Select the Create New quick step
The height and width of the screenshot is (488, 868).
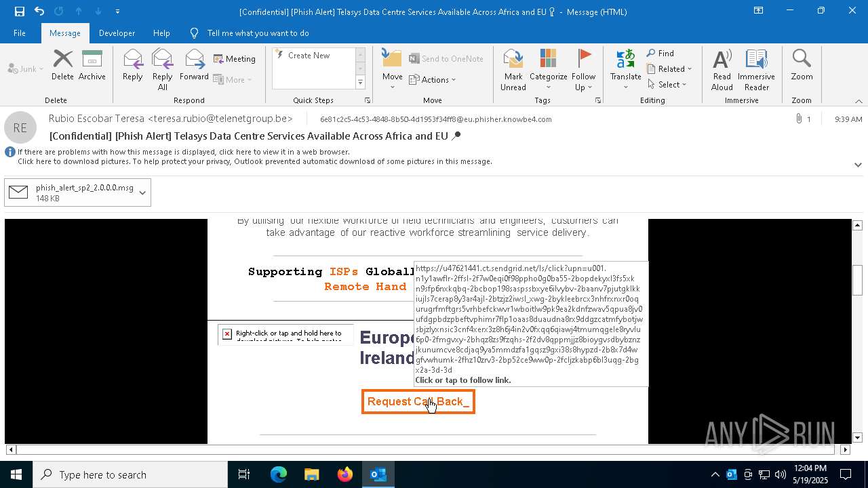[309, 56]
